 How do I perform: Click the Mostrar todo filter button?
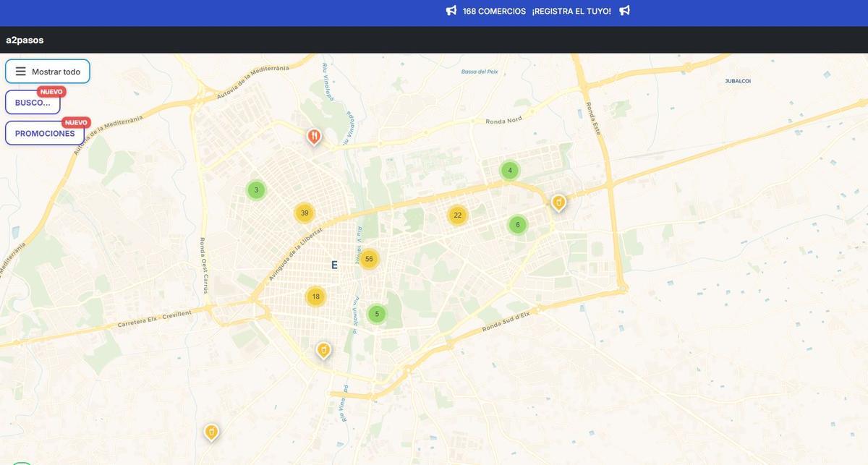pos(46,71)
